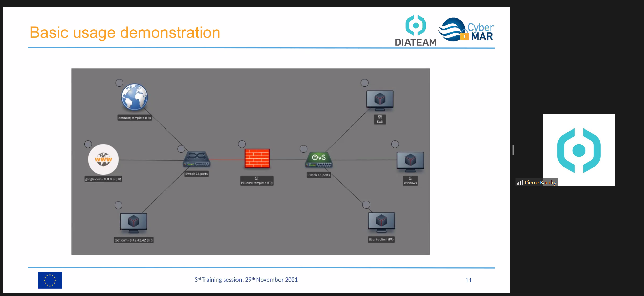Click the Ubuntu client monitor icon
The width and height of the screenshot is (644, 296).
tap(381, 222)
